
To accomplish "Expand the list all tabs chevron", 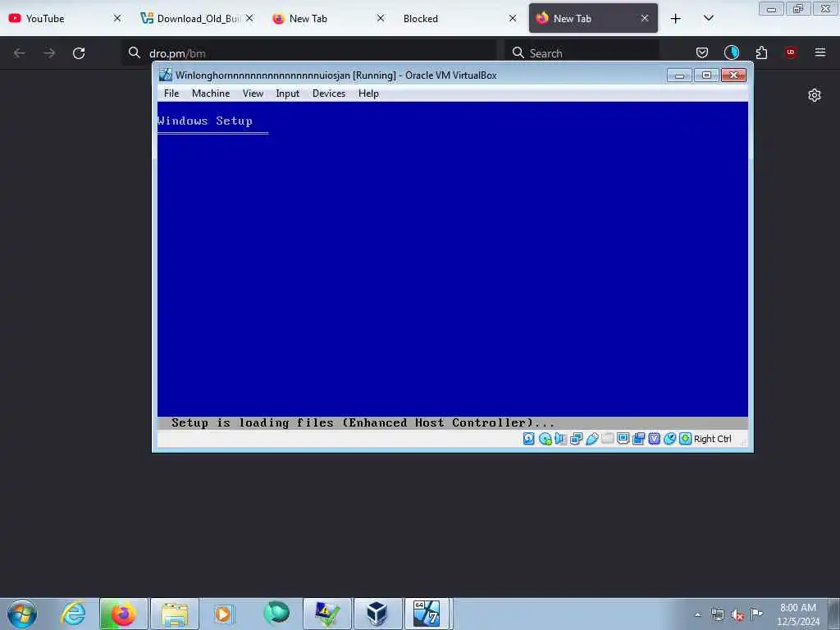I will 708,18.
